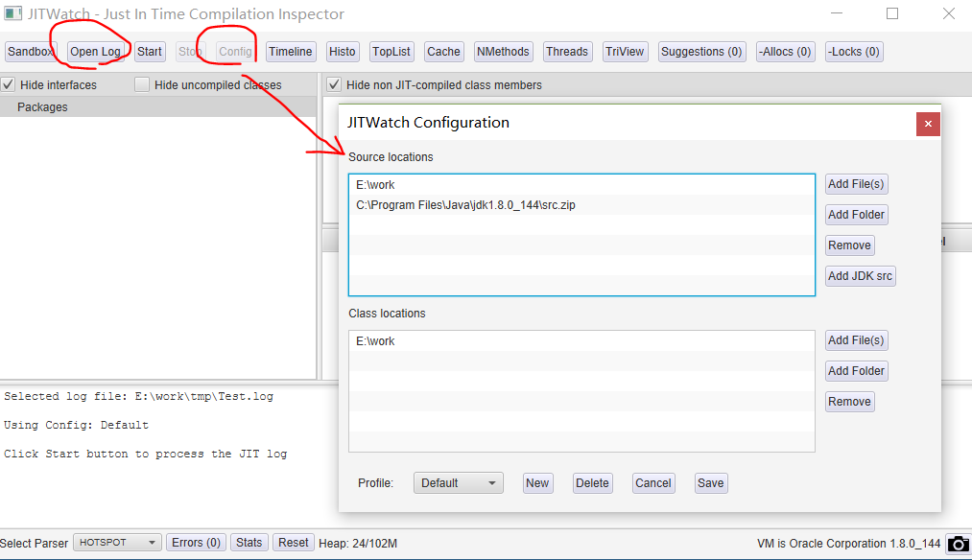Click the Reset button
This screenshot has width=972, height=560.
coord(294,543)
